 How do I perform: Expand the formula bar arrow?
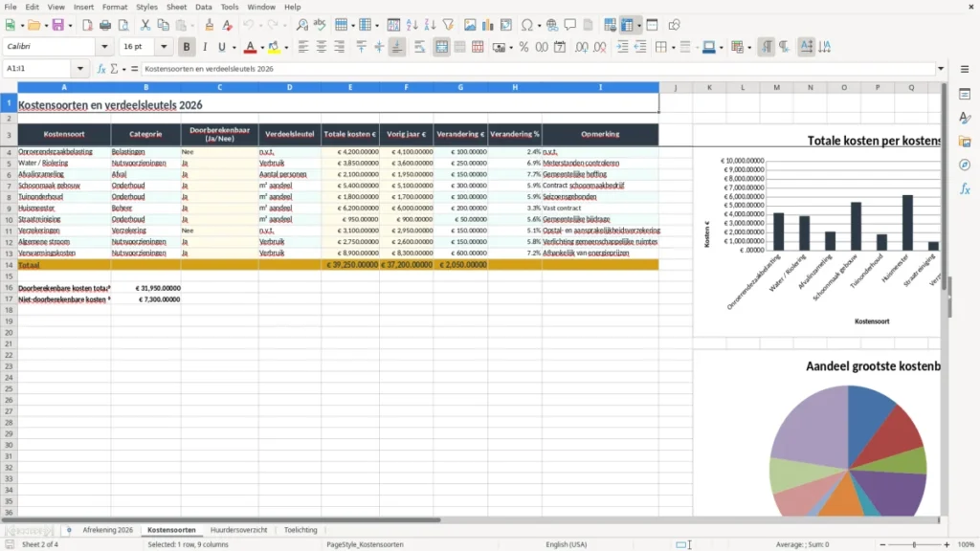pyautogui.click(x=941, y=69)
